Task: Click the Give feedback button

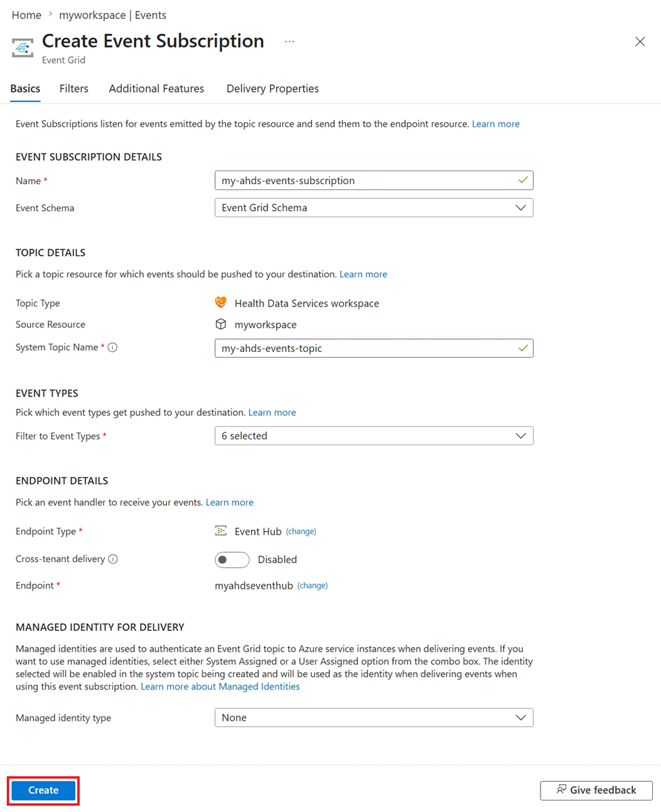Action: point(596,790)
